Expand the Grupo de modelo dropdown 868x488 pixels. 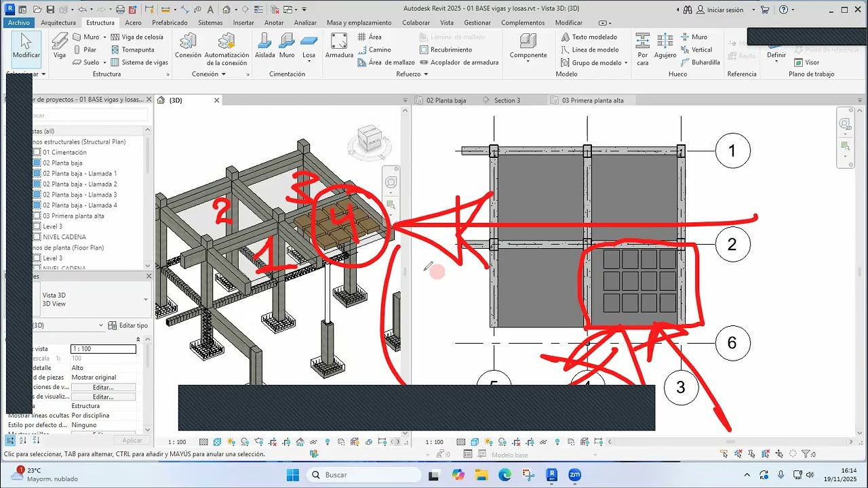click(626, 62)
